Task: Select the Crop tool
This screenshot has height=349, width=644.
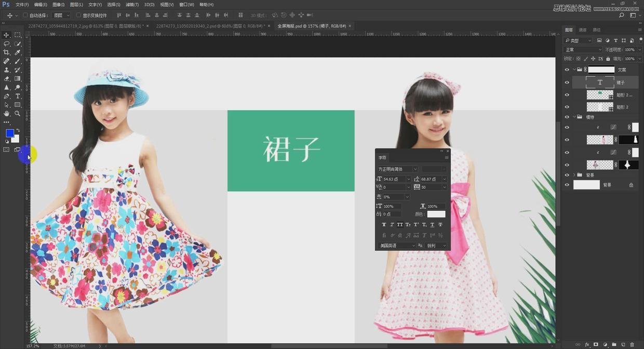Action: pos(7,52)
